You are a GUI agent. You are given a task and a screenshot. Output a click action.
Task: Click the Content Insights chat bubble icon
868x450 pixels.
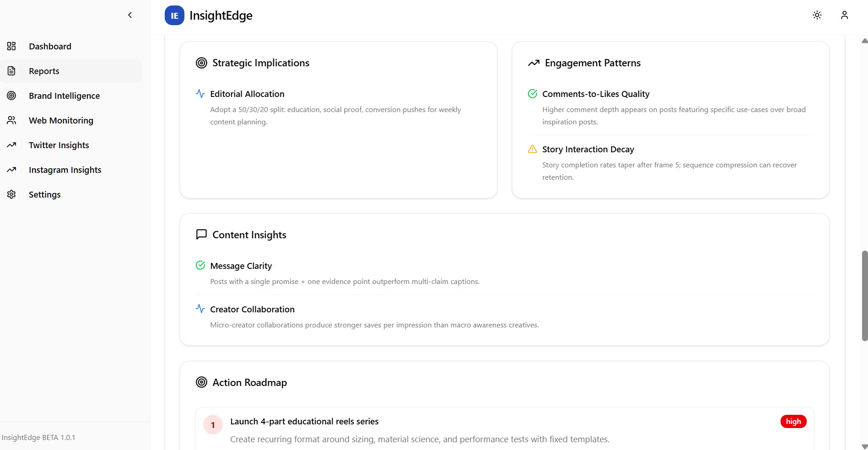coord(201,234)
